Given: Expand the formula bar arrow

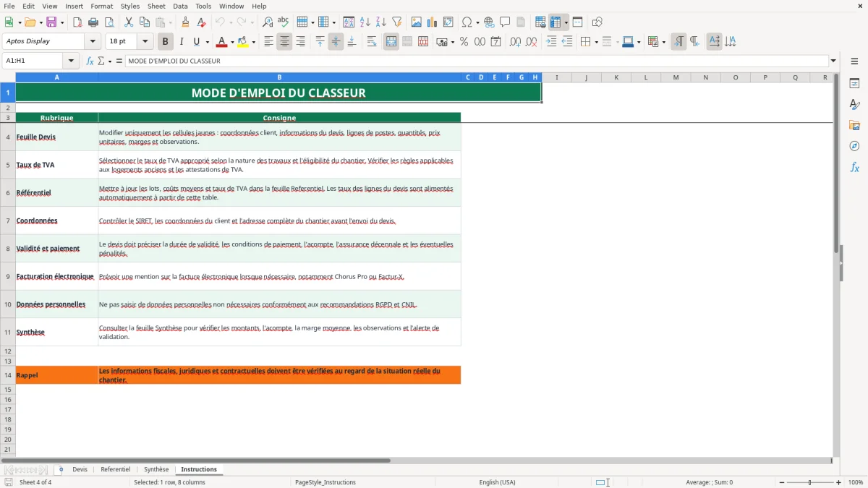Looking at the screenshot, I should (x=833, y=61).
